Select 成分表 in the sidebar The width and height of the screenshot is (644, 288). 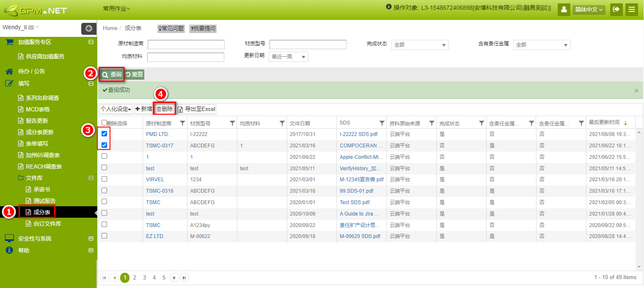(42, 212)
